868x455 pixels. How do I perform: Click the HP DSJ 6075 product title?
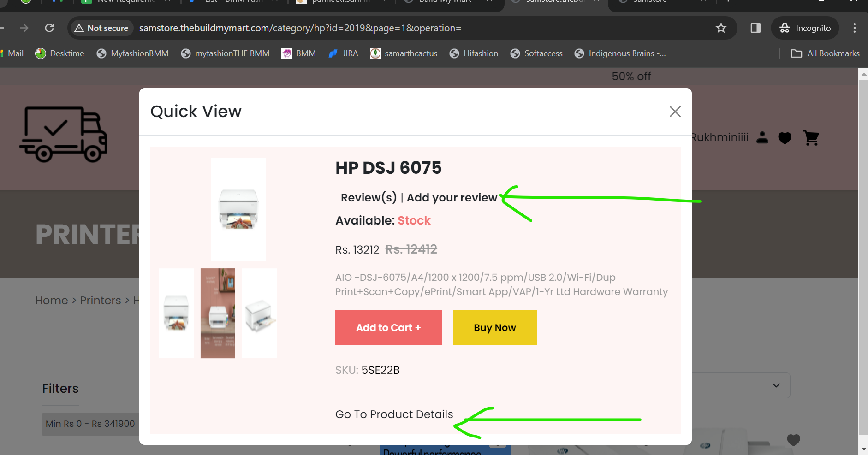[x=388, y=168]
